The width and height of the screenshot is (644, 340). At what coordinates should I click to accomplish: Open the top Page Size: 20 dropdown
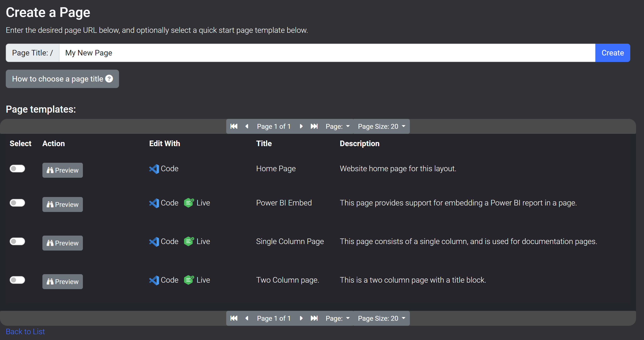click(381, 126)
